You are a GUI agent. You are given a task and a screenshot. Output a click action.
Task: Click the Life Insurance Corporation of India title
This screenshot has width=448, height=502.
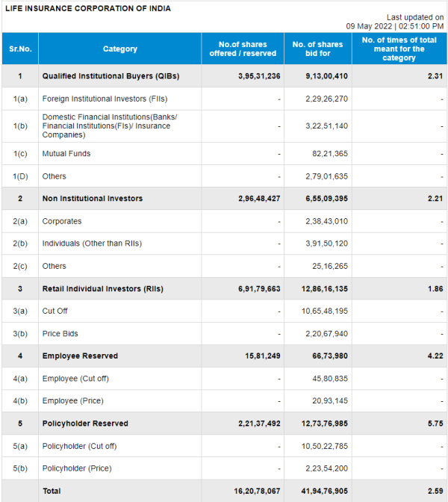point(88,8)
